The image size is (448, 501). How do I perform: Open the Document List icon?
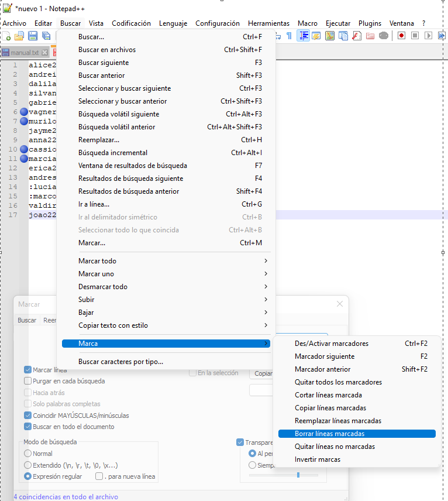coord(343,36)
